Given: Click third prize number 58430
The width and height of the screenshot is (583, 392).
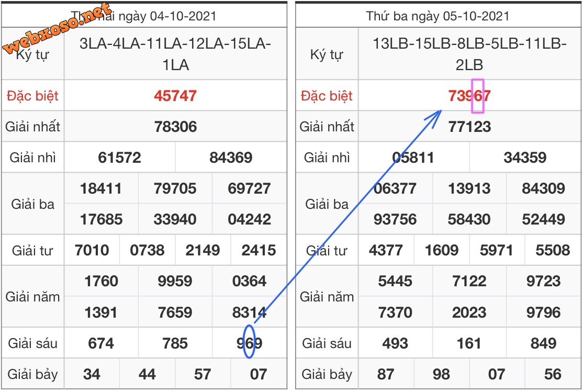Looking at the screenshot, I should pos(469,219).
